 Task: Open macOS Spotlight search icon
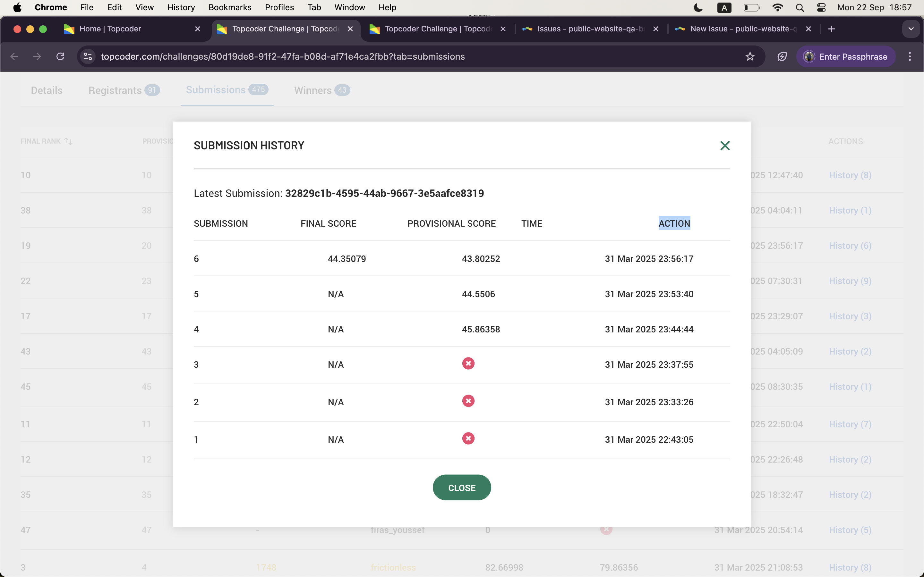click(x=800, y=8)
